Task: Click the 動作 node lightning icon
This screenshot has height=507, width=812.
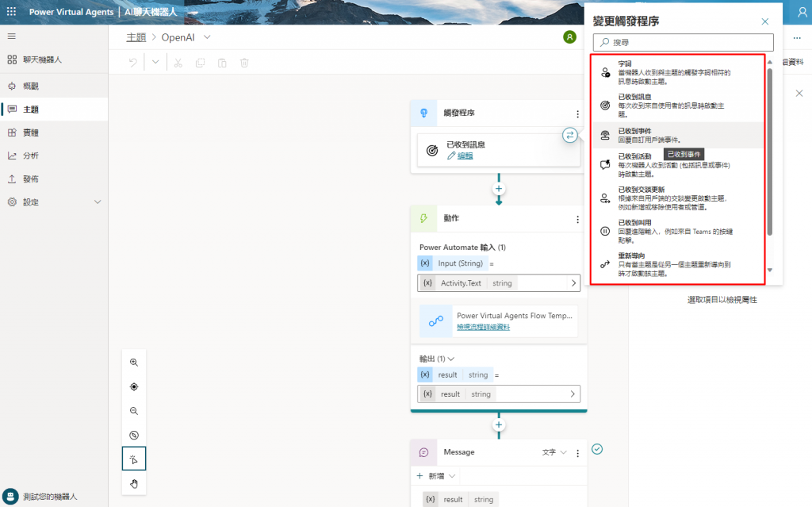Action: 423,218
